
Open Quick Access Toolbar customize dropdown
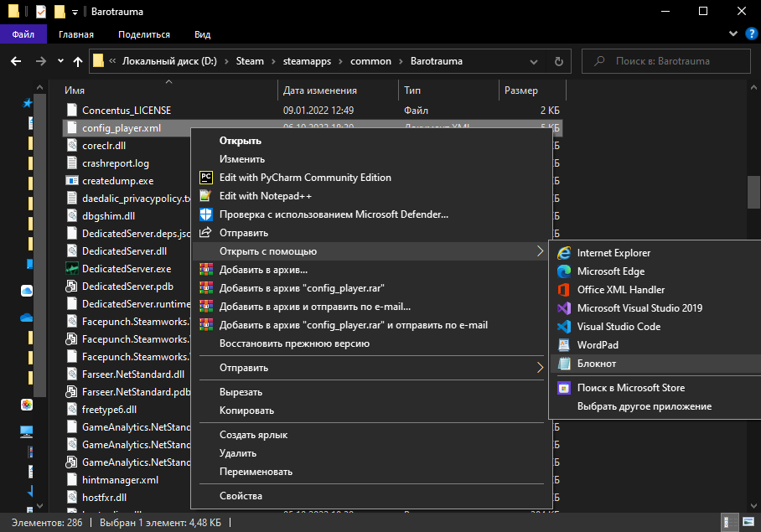pos(75,12)
